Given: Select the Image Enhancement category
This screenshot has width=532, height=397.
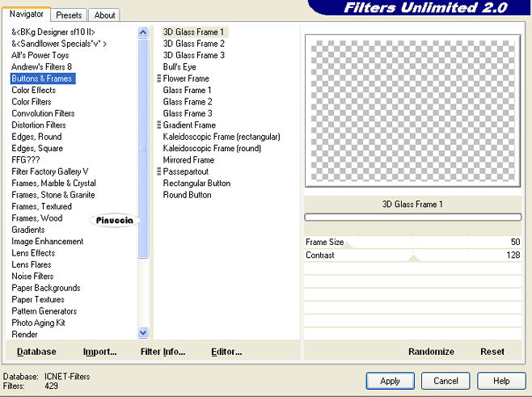Looking at the screenshot, I should 48,241.
